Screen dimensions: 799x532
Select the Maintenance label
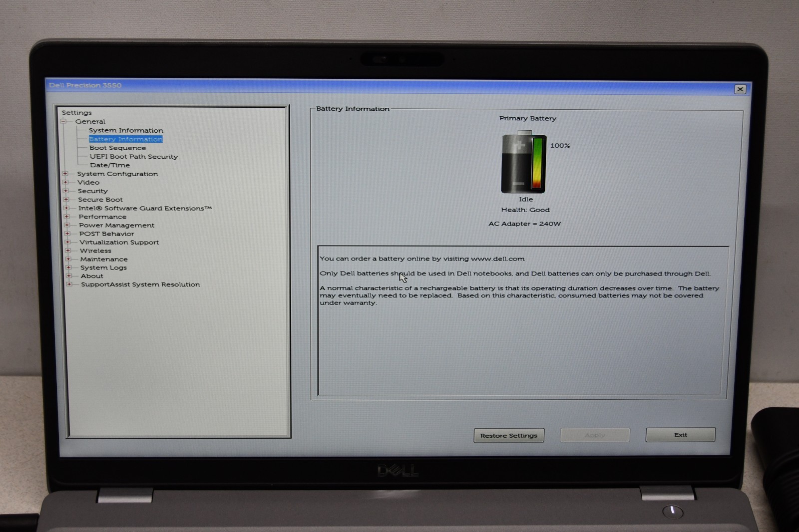(104, 259)
